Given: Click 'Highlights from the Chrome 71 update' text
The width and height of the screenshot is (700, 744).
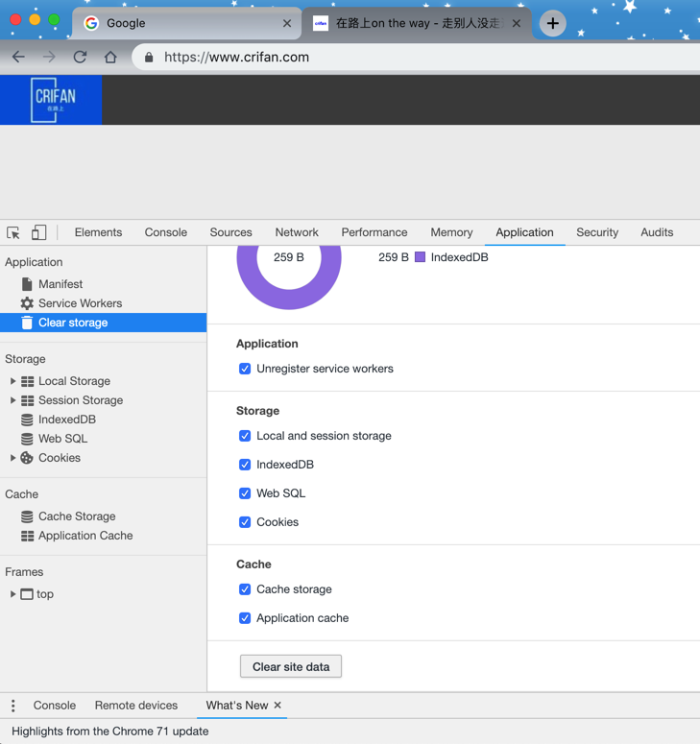Looking at the screenshot, I should [x=110, y=732].
